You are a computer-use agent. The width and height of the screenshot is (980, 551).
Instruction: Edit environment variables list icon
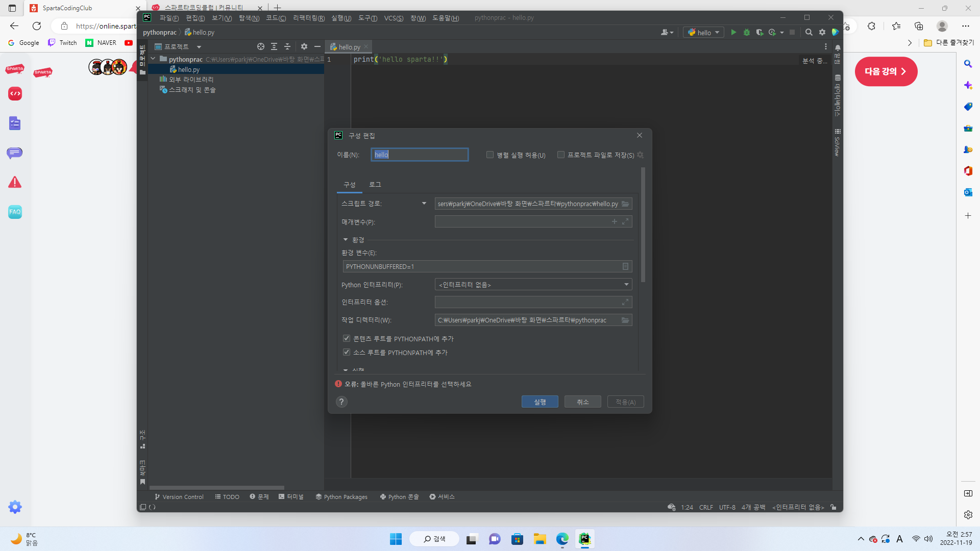point(625,266)
